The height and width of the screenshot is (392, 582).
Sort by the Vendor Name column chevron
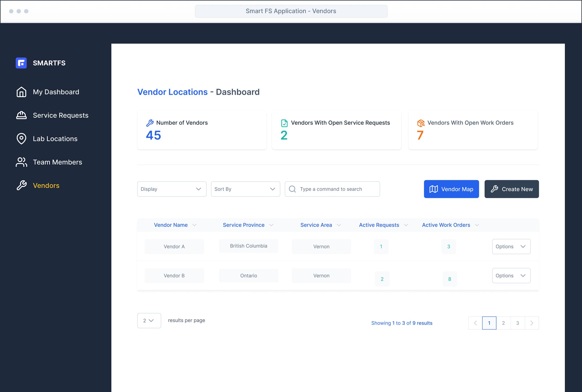(195, 225)
